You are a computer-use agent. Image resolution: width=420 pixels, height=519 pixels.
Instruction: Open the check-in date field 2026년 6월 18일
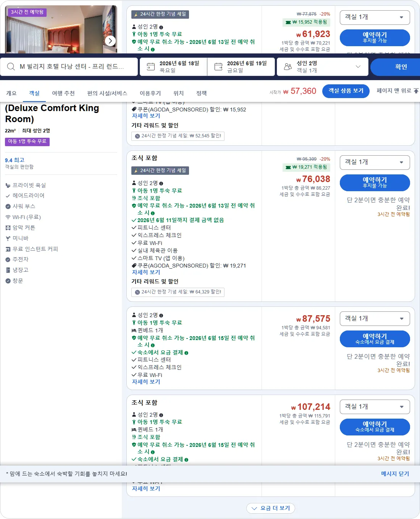pos(174,67)
